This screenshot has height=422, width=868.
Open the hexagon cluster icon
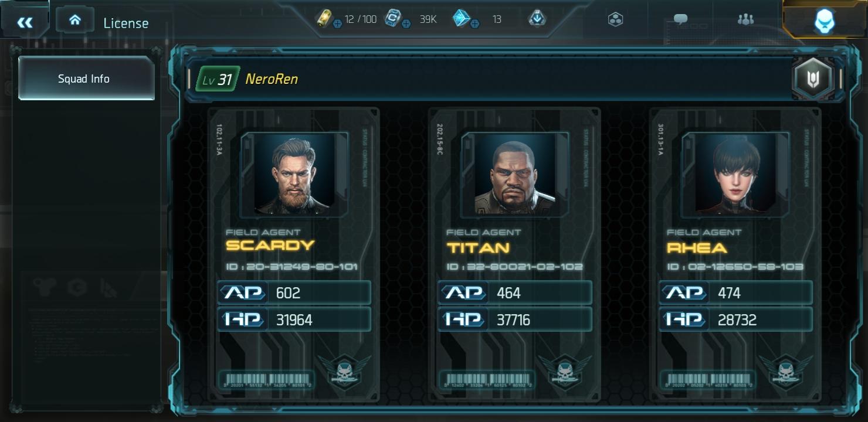(615, 19)
